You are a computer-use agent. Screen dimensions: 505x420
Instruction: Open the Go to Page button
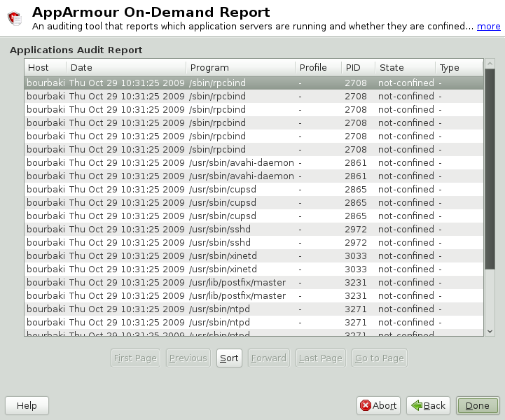(x=380, y=358)
